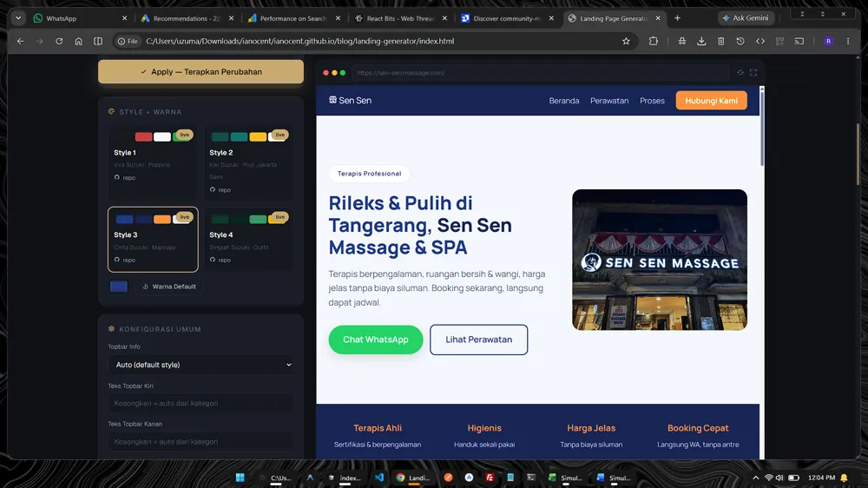Show hidden system tray icons
The height and width of the screenshot is (488, 868).
tap(756, 478)
